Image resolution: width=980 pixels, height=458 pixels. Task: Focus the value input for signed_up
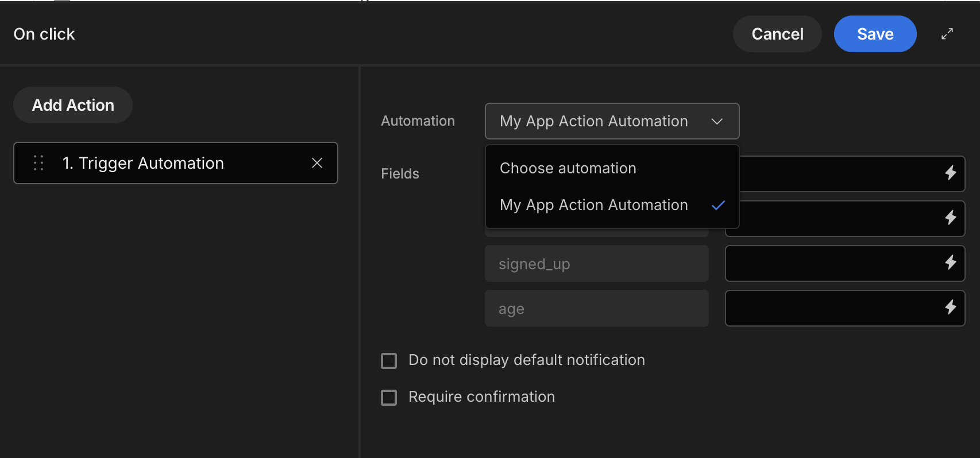(845, 263)
